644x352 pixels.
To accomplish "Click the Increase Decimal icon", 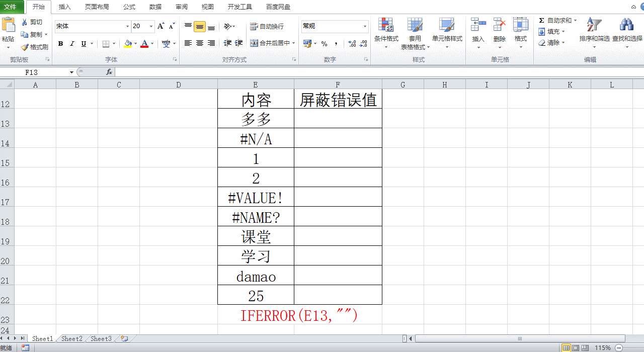I will (352, 44).
